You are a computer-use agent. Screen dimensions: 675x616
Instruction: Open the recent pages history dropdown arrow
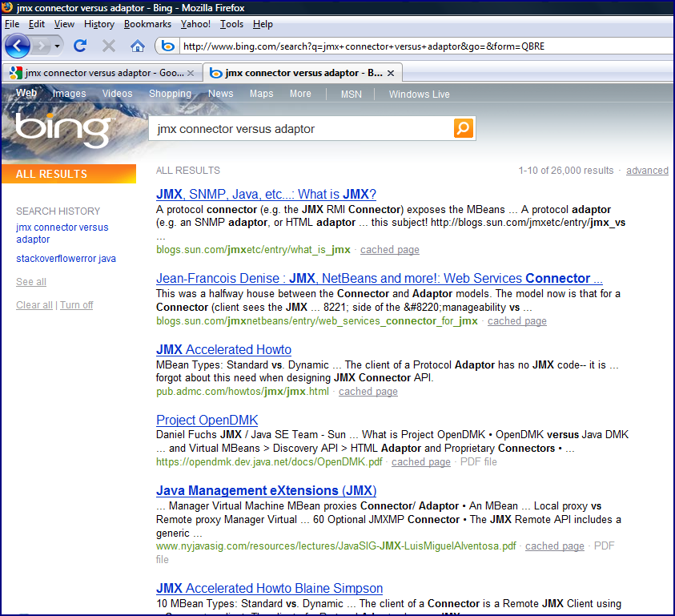tap(57, 46)
